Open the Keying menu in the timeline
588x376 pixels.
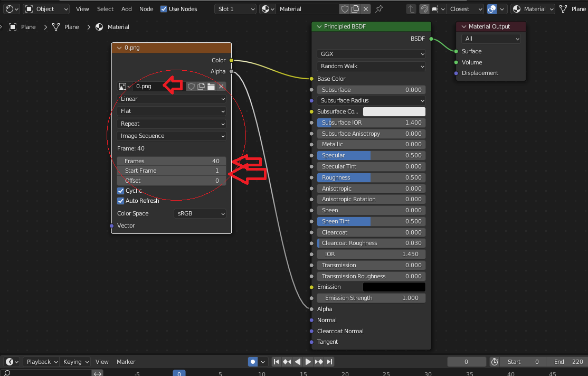point(75,362)
